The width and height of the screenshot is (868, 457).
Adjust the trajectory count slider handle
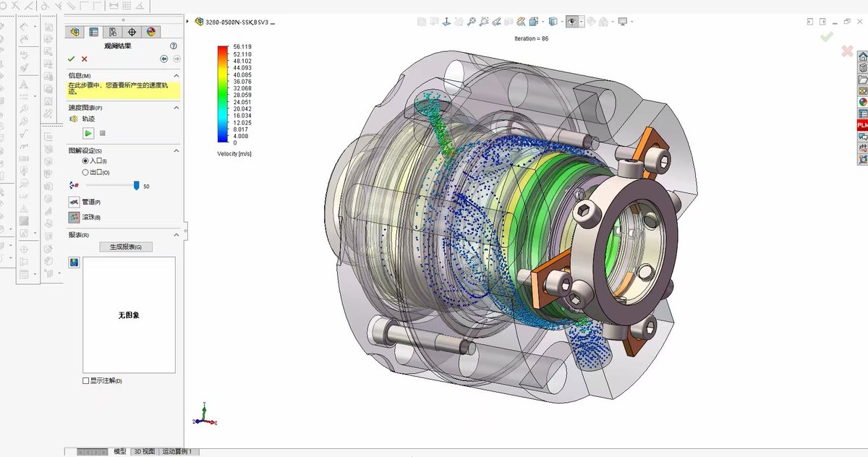click(x=136, y=186)
